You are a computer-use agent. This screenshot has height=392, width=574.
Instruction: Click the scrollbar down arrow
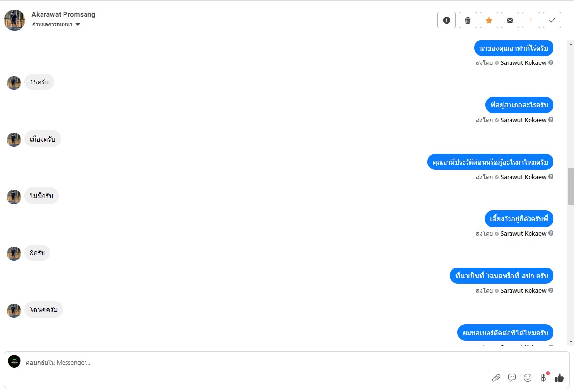tap(571, 342)
